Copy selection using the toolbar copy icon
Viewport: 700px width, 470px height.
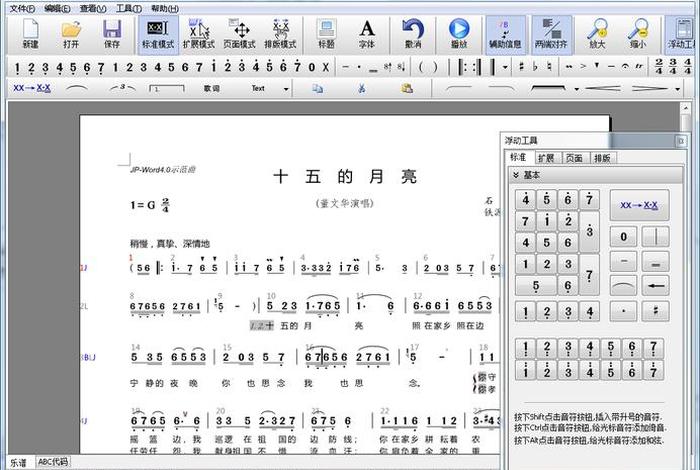pyautogui.click(x=317, y=88)
